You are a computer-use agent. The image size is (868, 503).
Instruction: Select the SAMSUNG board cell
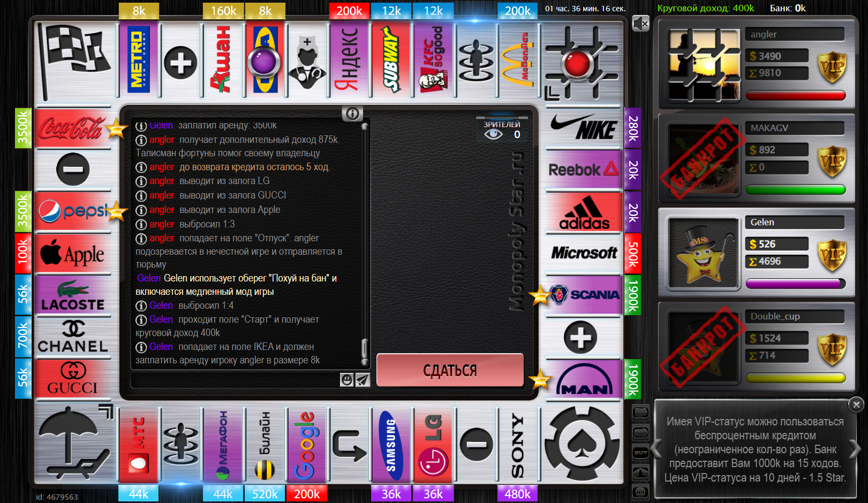pos(391,445)
